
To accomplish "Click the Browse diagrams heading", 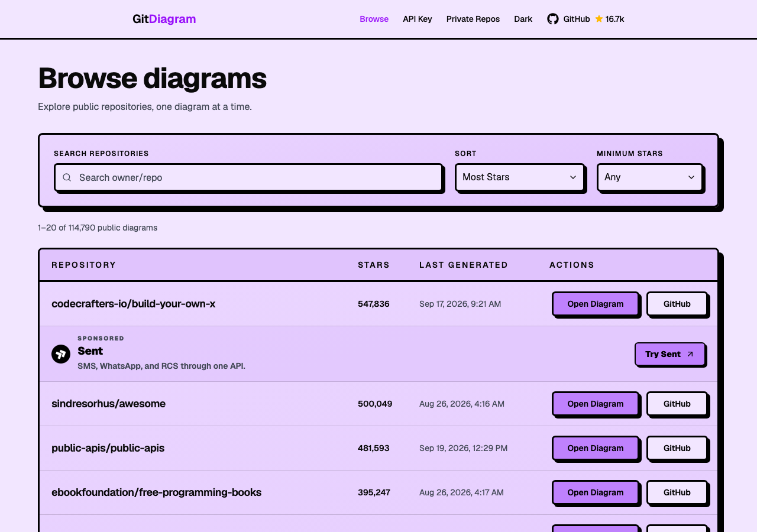I will (152, 78).
